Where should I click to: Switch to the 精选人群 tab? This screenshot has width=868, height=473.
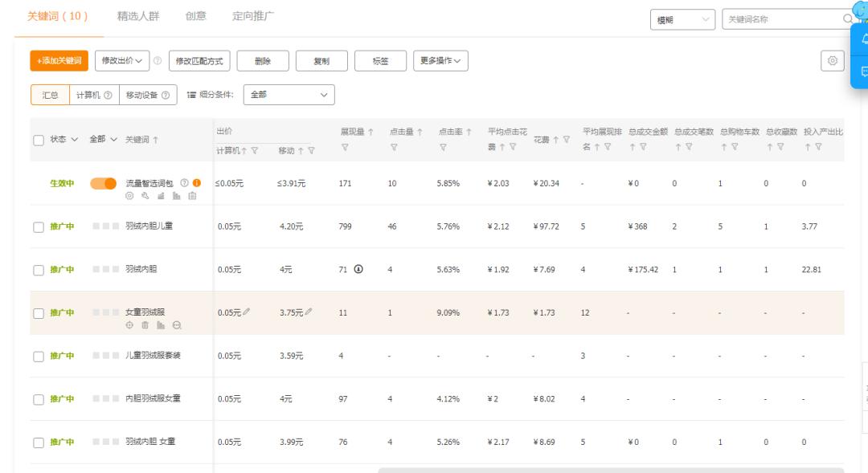(x=137, y=14)
